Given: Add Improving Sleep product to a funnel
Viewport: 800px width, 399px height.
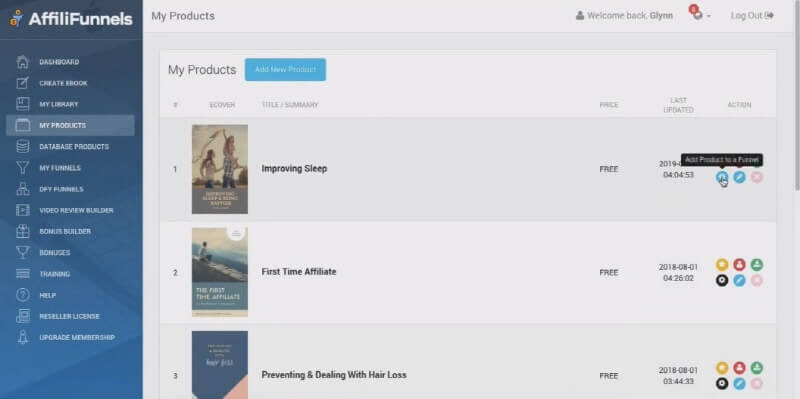Looking at the screenshot, I should pyautogui.click(x=721, y=177).
